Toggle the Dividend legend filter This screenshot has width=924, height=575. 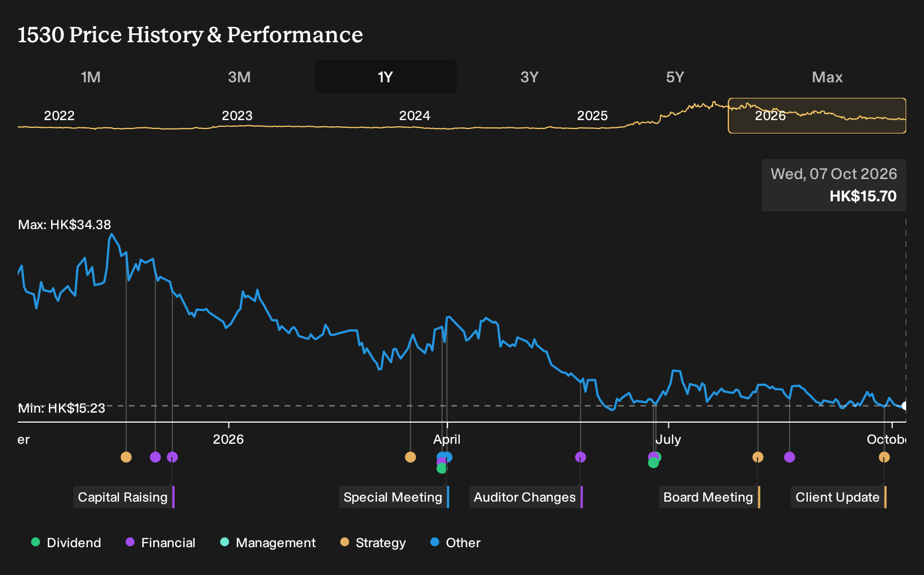(66, 543)
